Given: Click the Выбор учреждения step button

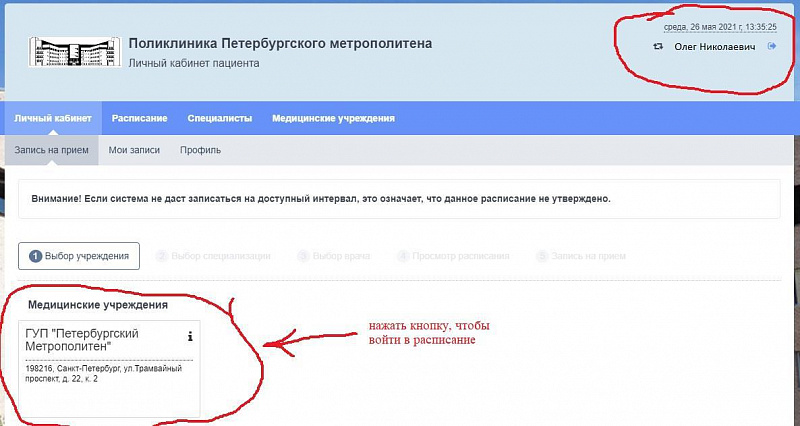Looking at the screenshot, I should pyautogui.click(x=79, y=256).
